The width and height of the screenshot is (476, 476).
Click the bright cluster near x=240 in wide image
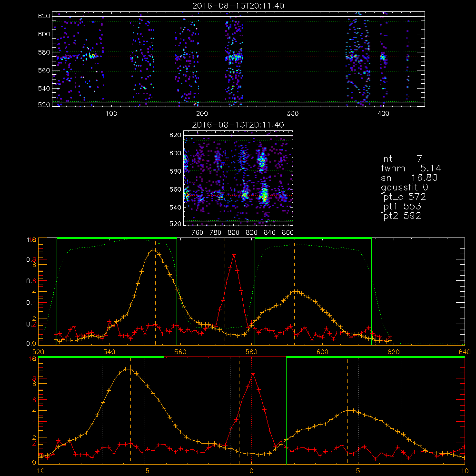tap(234, 57)
